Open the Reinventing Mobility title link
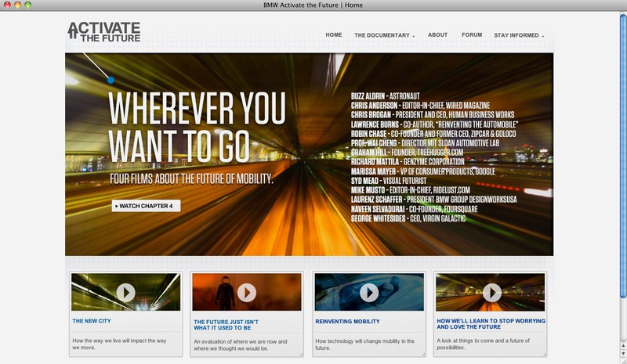 347,321
